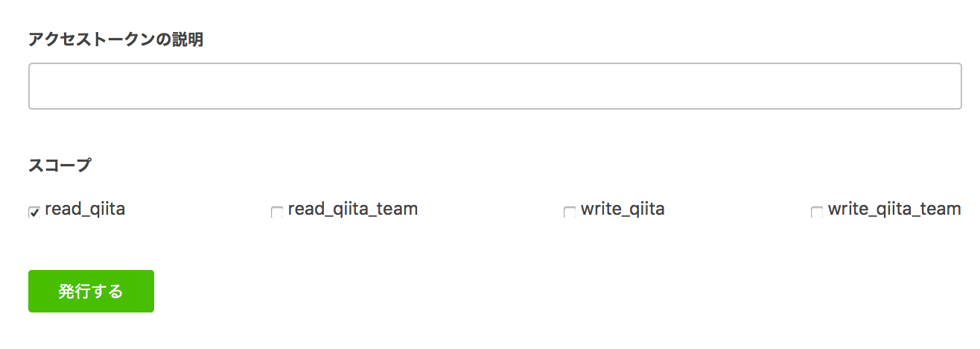980x349 pixels.
Task: Click the スコープ section heading
Action: 60,166
